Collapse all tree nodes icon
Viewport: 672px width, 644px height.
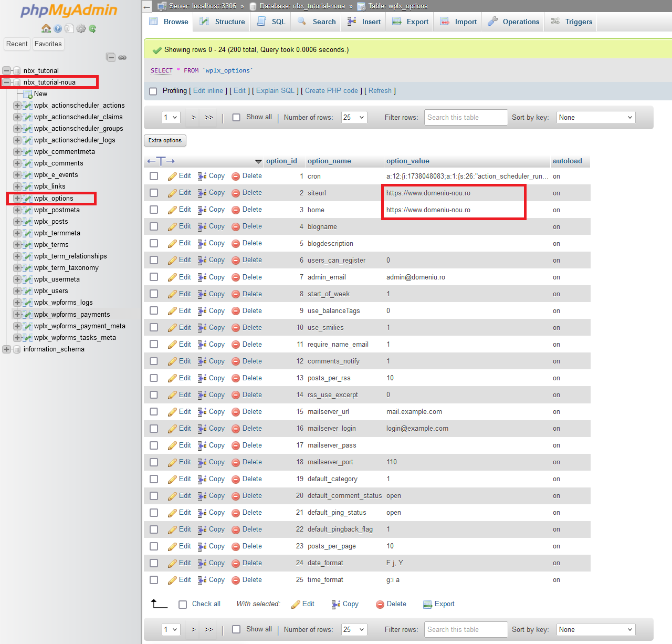[x=111, y=57]
